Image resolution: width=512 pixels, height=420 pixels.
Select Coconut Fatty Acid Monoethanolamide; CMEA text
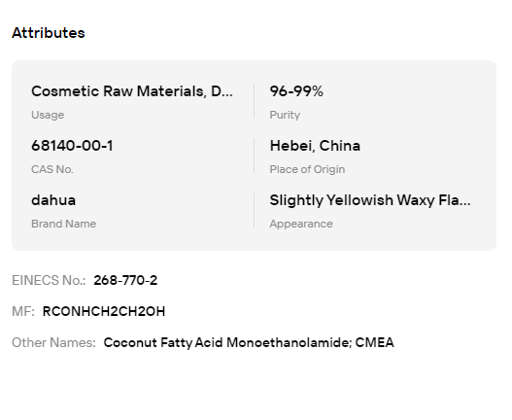point(249,342)
